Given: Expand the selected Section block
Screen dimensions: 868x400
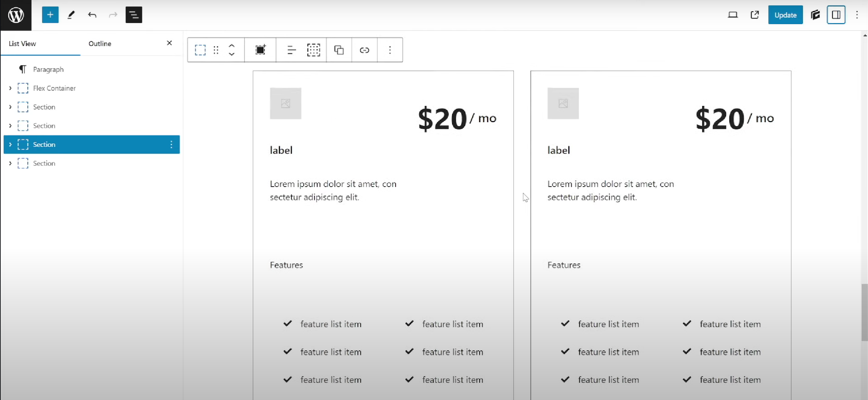Looking at the screenshot, I should [10, 145].
